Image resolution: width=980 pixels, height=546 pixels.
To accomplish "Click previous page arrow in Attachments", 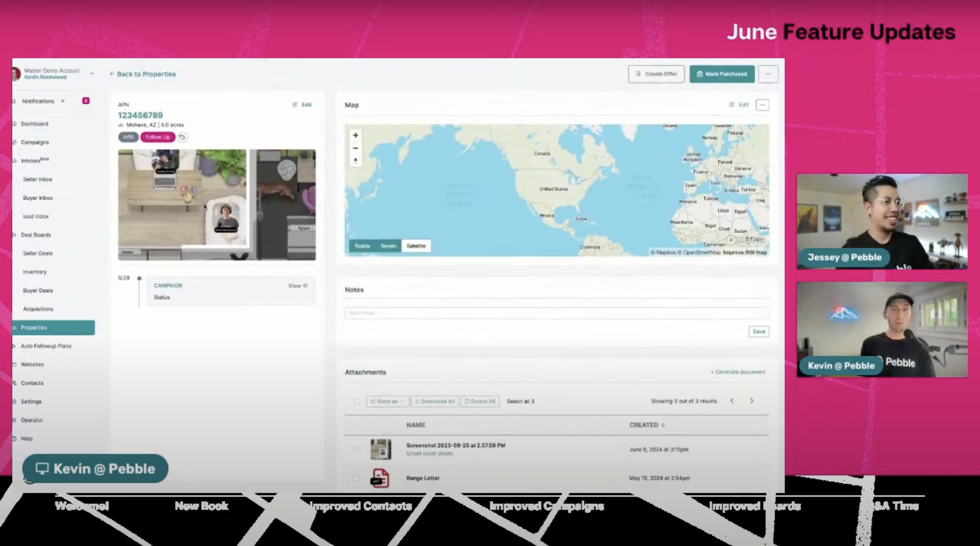I will pos(732,401).
